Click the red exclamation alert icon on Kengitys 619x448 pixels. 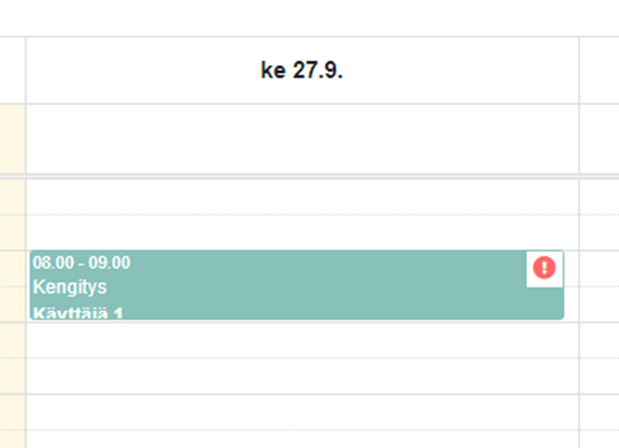[544, 268]
